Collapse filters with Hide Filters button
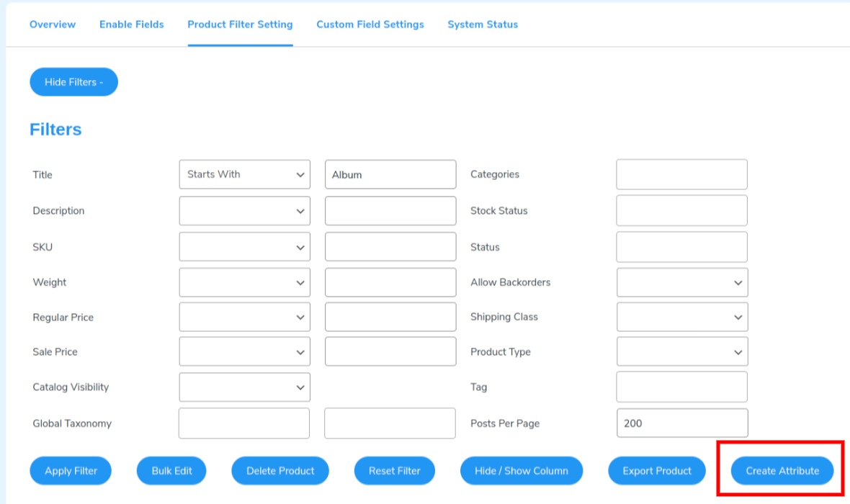The height and width of the screenshot is (504, 850). pyautogui.click(x=73, y=81)
